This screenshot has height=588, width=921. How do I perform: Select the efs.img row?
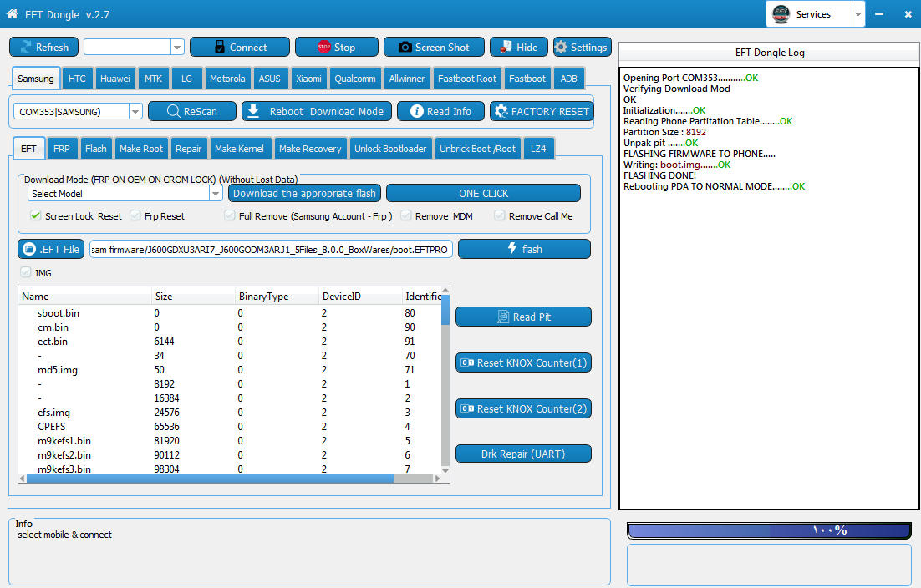point(231,413)
